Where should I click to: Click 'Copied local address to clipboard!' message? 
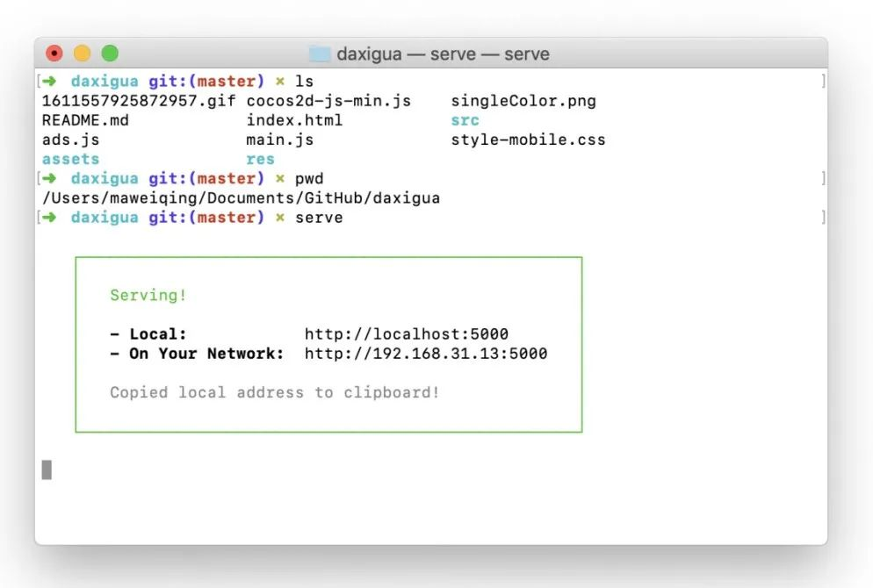click(275, 392)
